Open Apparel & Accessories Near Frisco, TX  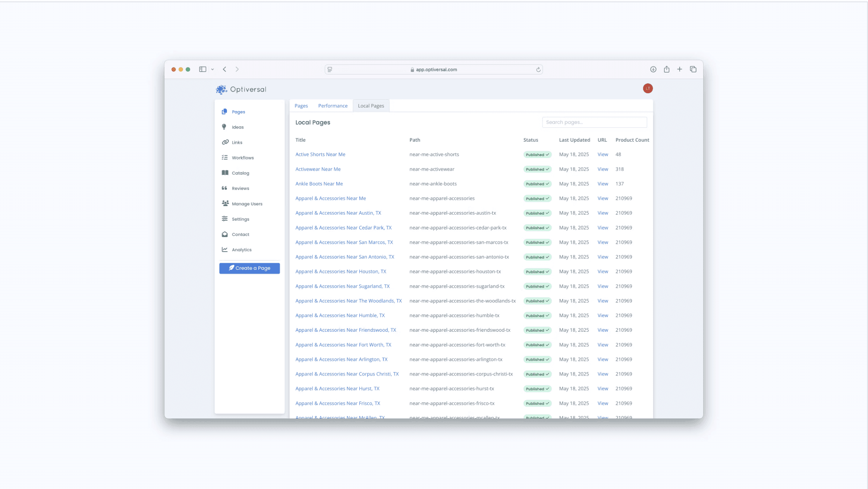coord(338,403)
